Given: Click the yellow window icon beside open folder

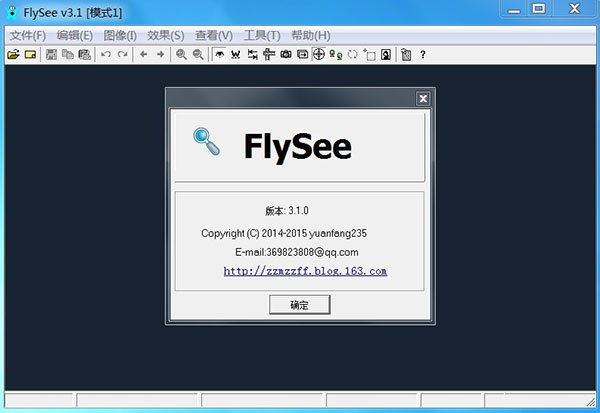Looking at the screenshot, I should point(30,55).
